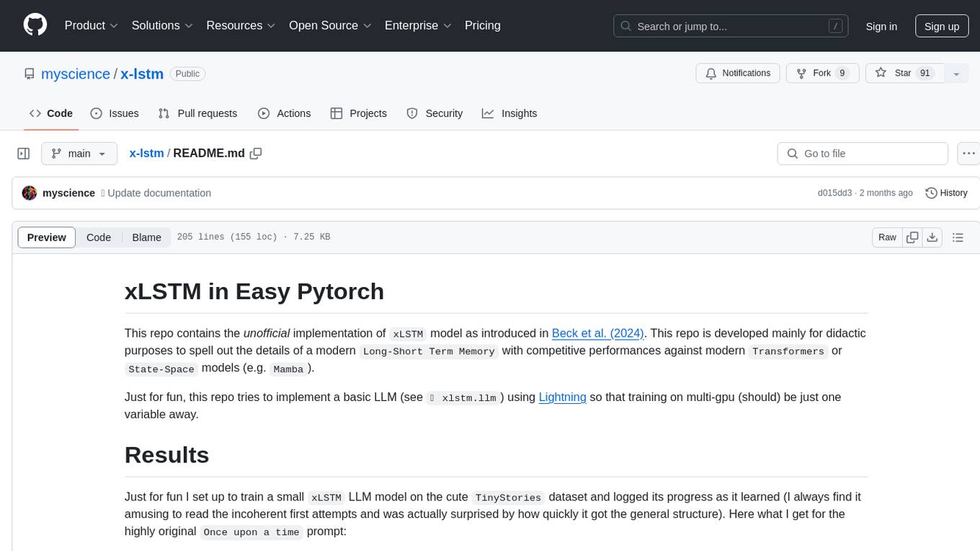The height and width of the screenshot is (551, 980).
Task: Click the xLSTM in Easy Pytorch heading
Action: (x=254, y=291)
